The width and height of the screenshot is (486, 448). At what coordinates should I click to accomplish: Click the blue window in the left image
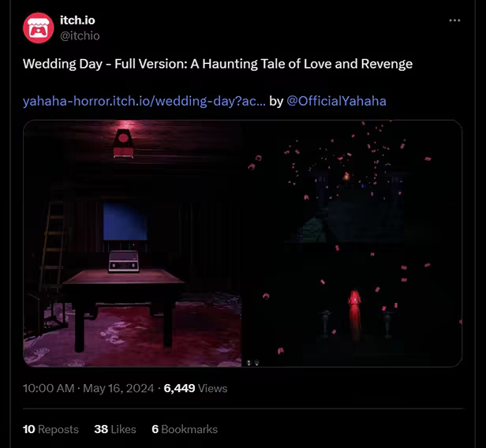tap(125, 222)
